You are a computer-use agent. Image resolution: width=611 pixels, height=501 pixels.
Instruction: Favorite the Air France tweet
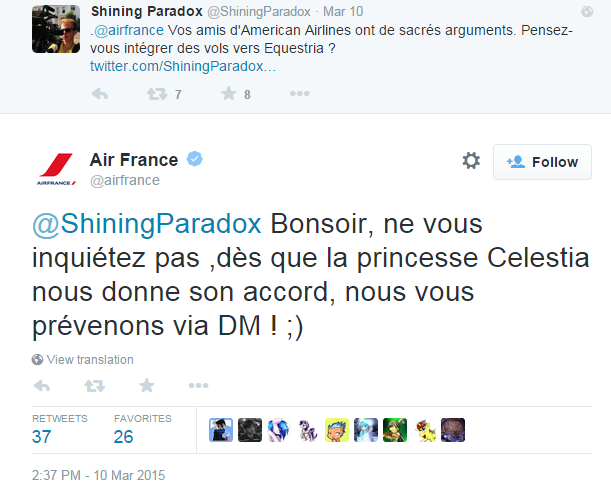(147, 385)
